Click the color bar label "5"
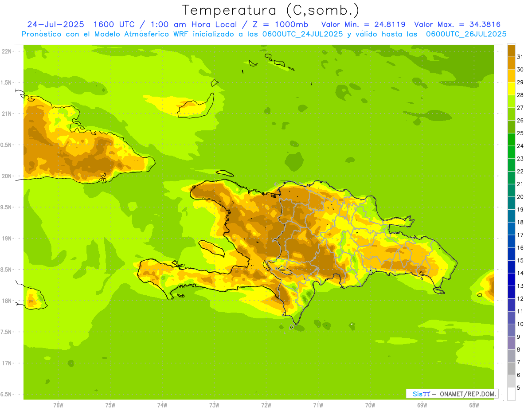532x411 pixels. click(x=519, y=388)
